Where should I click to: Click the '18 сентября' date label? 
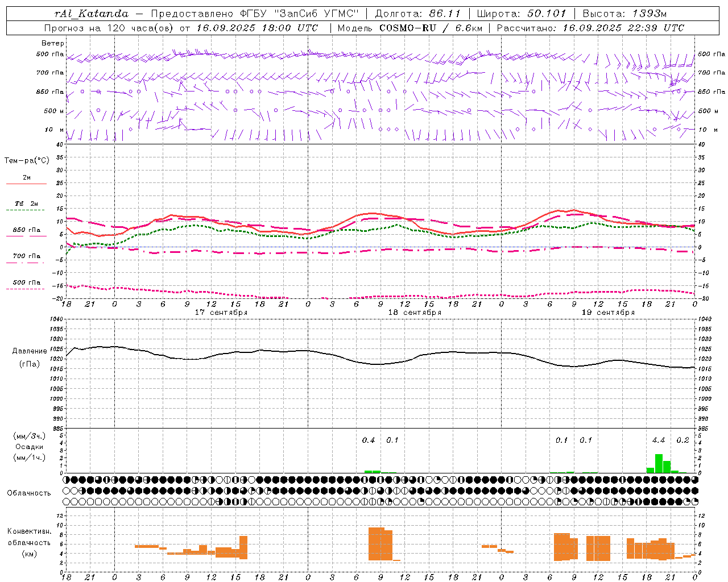(x=415, y=313)
